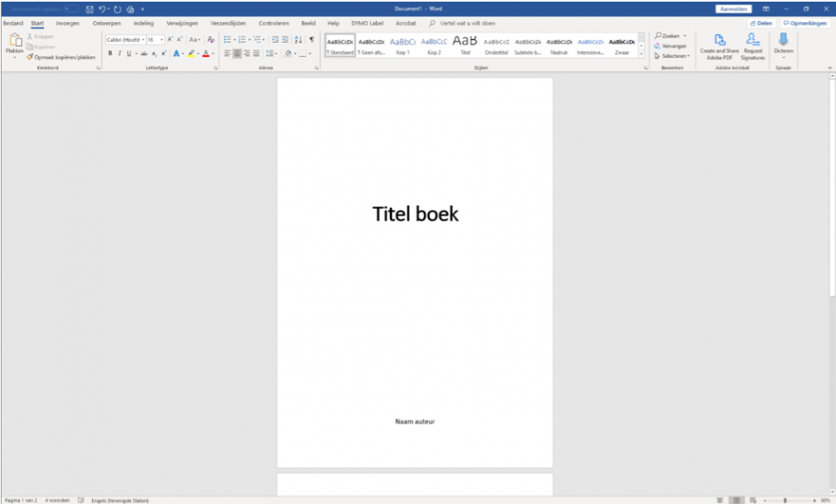Screen dimensions: 836x504
Task: Activate the strikethrough icon
Action: click(143, 53)
